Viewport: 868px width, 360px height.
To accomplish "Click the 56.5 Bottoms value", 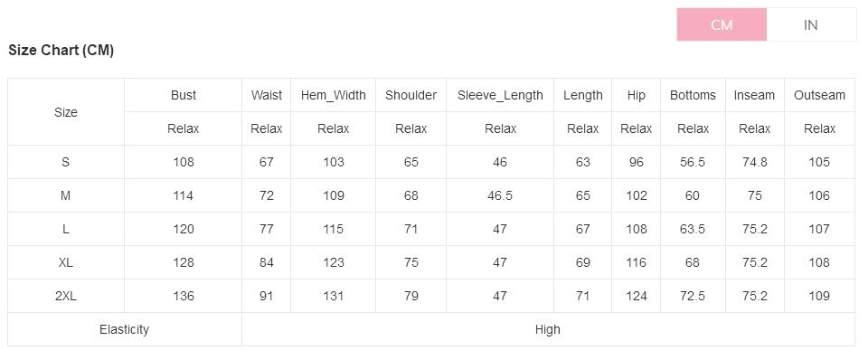I will click(x=693, y=162).
